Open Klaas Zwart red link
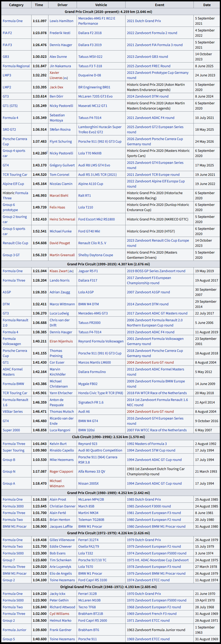 (59, 271)
